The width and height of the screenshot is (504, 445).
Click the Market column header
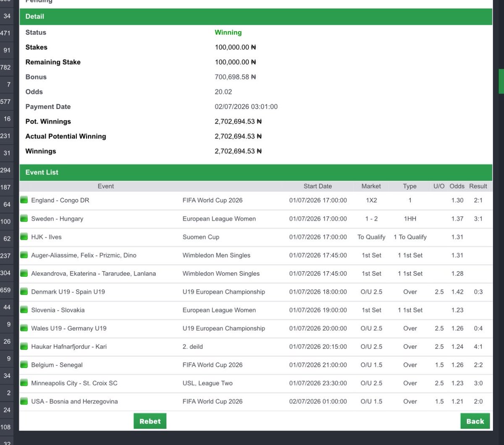(x=371, y=186)
